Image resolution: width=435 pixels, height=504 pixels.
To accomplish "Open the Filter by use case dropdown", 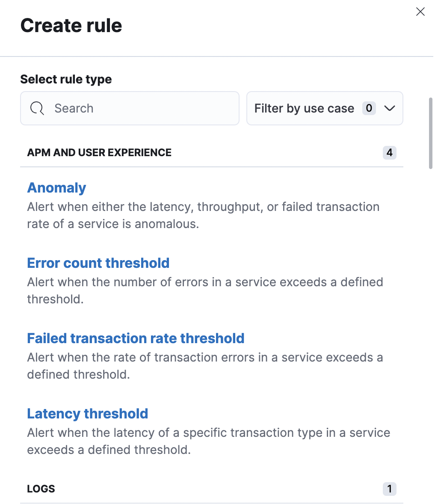I will [x=304, y=109].
